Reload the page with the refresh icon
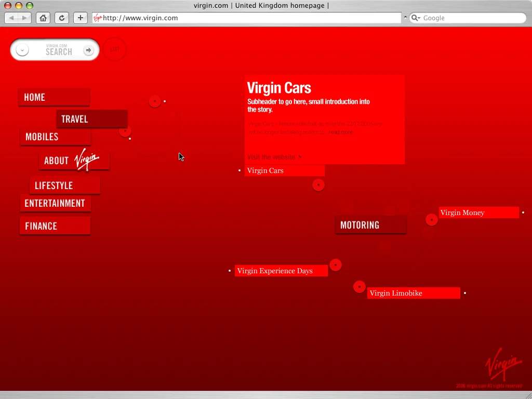The image size is (532, 399). pyautogui.click(x=62, y=18)
